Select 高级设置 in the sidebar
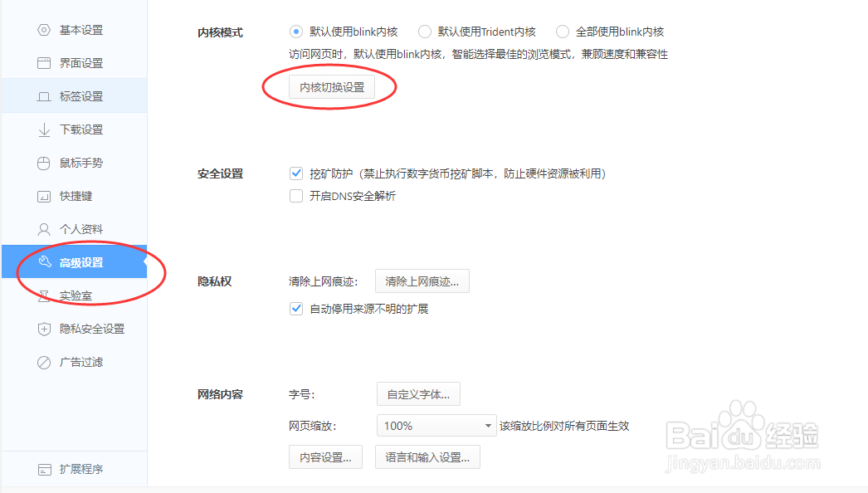The height and width of the screenshot is (493, 868). click(x=74, y=261)
